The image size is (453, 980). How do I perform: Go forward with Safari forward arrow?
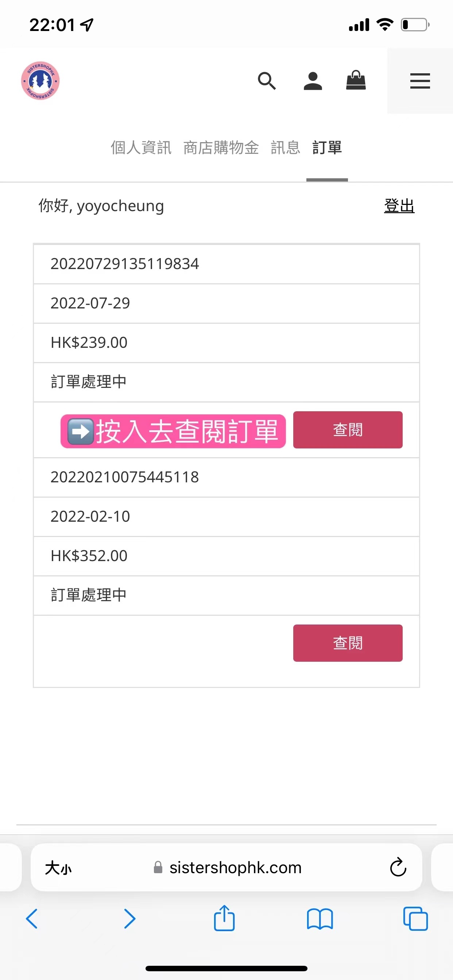pyautogui.click(x=129, y=919)
